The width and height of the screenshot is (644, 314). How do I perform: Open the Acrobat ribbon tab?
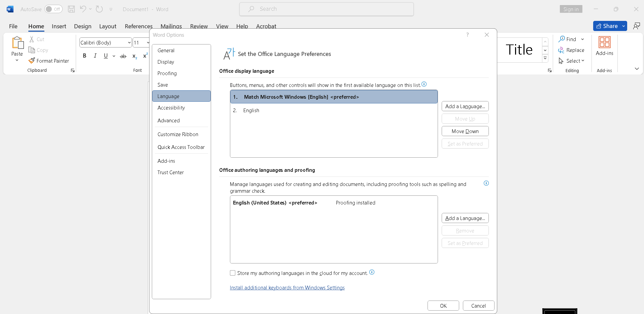[266, 26]
